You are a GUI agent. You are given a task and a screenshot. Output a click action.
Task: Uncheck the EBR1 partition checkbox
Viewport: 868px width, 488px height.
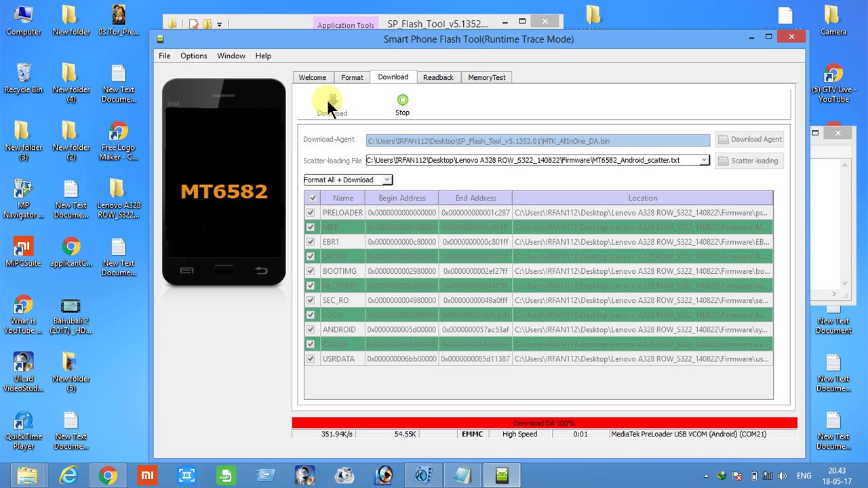point(311,241)
